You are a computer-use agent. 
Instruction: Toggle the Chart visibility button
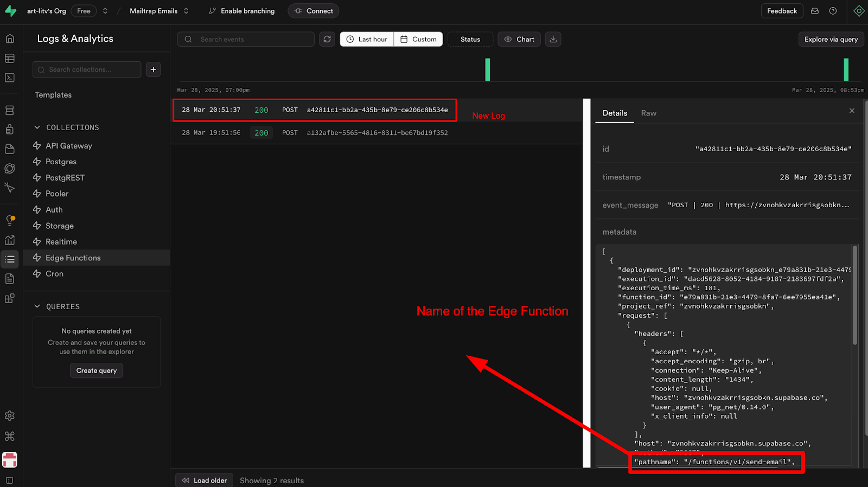(x=519, y=39)
